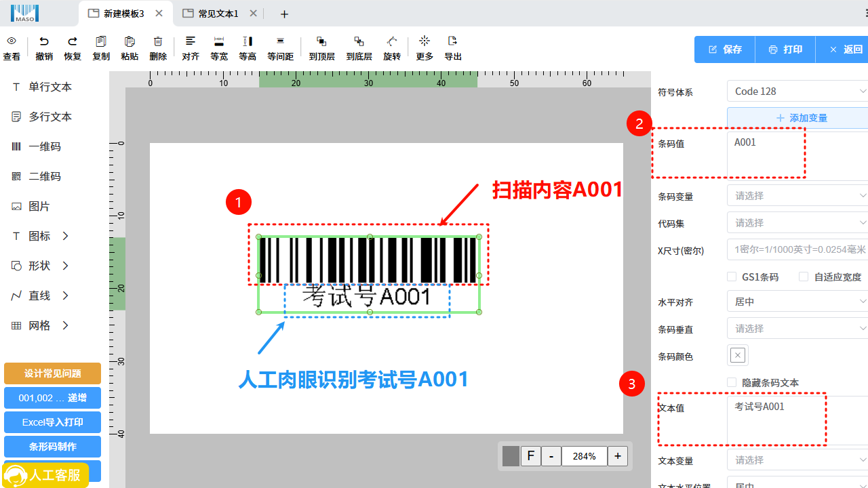Image resolution: width=868 pixels, height=488 pixels.
Task: Click the Excel导入打印 button
Action: click(52, 422)
